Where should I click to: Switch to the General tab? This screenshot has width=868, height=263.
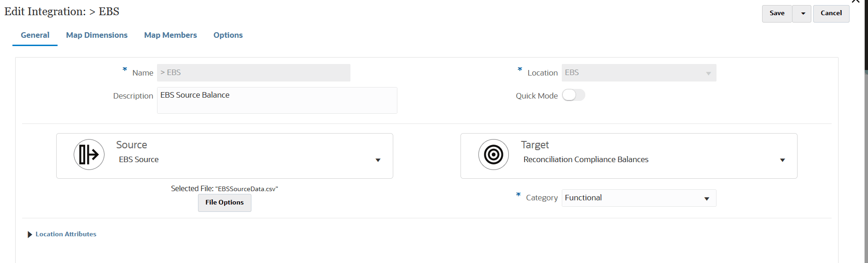click(35, 35)
